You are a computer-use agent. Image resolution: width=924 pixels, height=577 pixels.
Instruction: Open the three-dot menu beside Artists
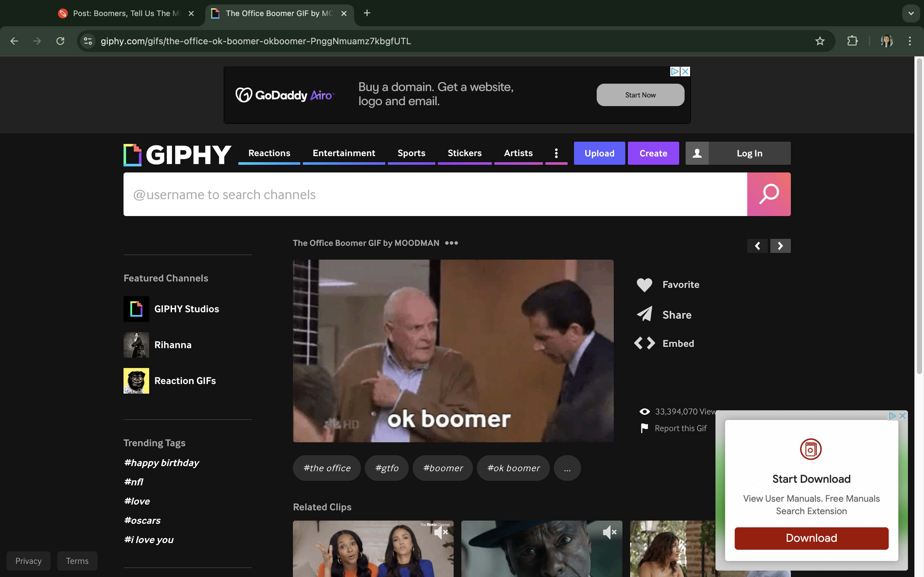556,154
